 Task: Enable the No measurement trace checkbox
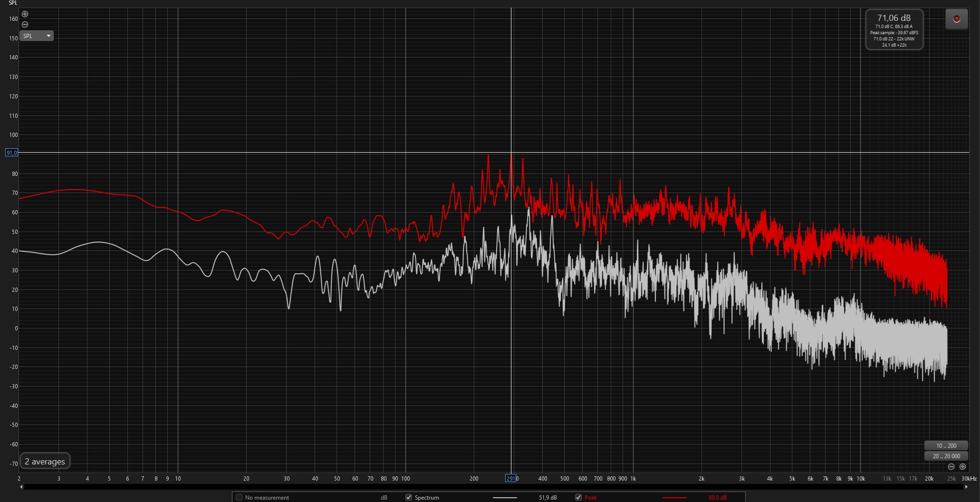pyautogui.click(x=239, y=497)
